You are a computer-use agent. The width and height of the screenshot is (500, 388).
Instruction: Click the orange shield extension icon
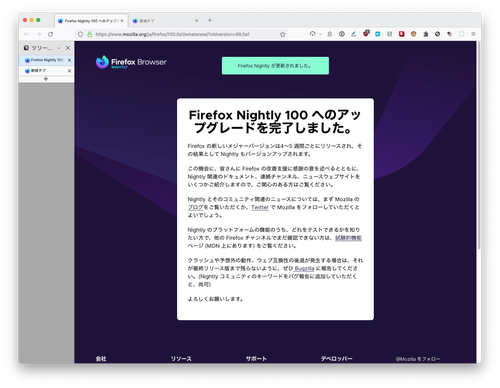tap(414, 34)
